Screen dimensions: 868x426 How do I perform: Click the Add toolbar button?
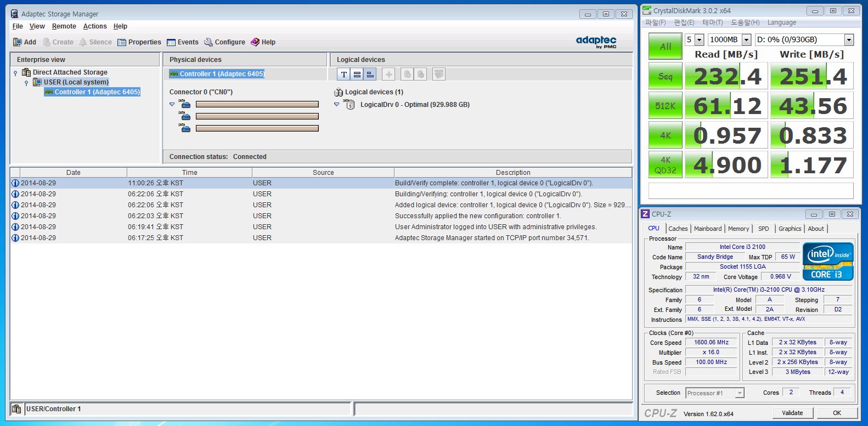[25, 42]
